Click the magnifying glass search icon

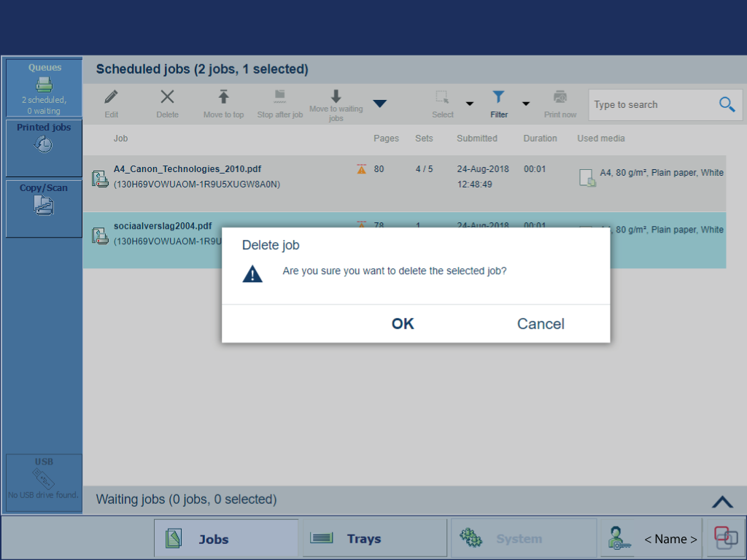(727, 104)
